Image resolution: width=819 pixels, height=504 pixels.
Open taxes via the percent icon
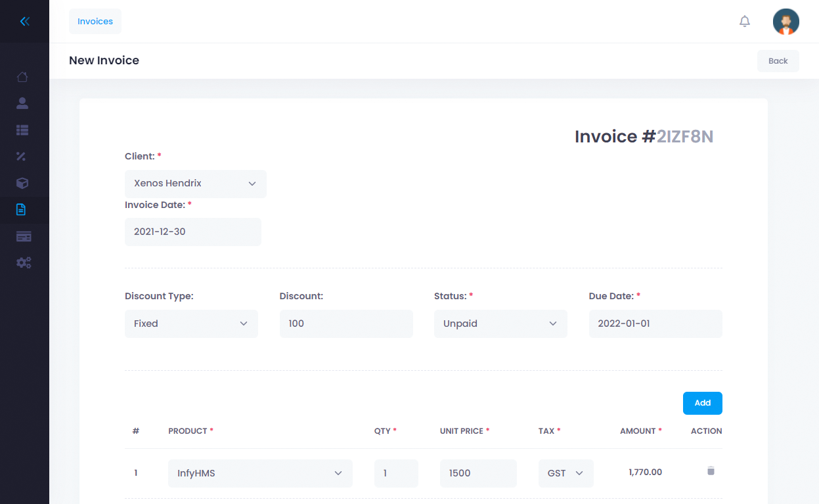[x=22, y=156]
